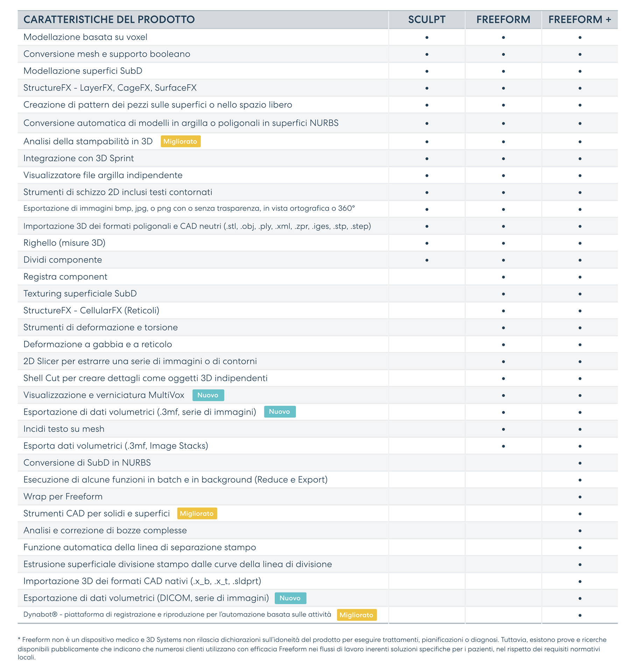This screenshot has height=672, width=635.
Task: Click the Nuovo badge on the DICOM export row
Action: [290, 598]
